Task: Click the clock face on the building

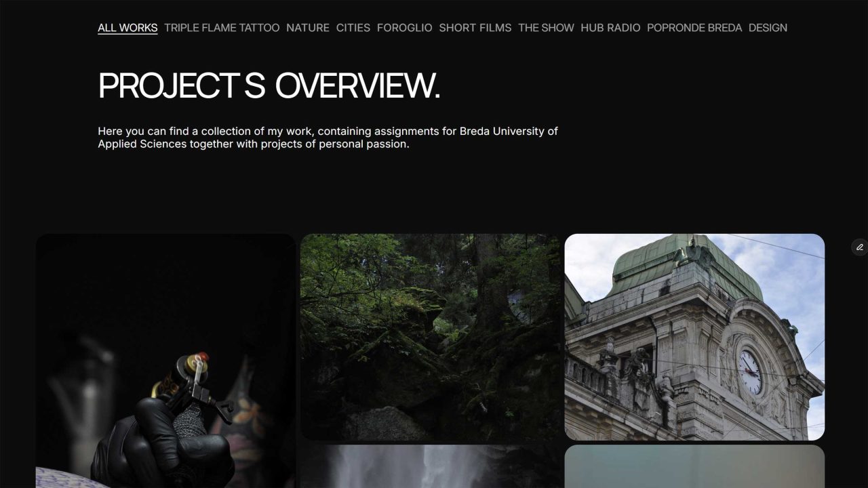Action: 749,371
